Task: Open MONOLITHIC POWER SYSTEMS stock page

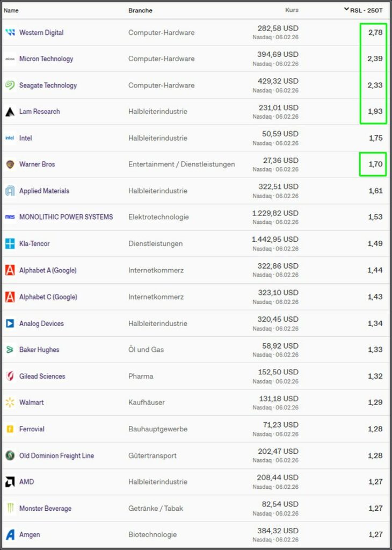Action: [66, 217]
